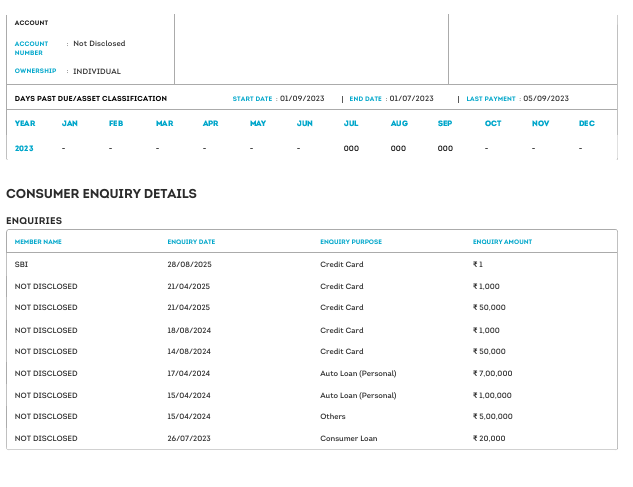Click the 000 value under AUG
The height and width of the screenshot is (487, 633).
[398, 148]
